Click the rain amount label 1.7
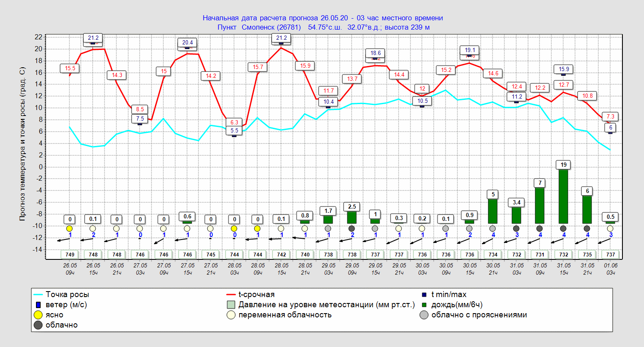Viewport: 644px width, 347px height. click(328, 211)
